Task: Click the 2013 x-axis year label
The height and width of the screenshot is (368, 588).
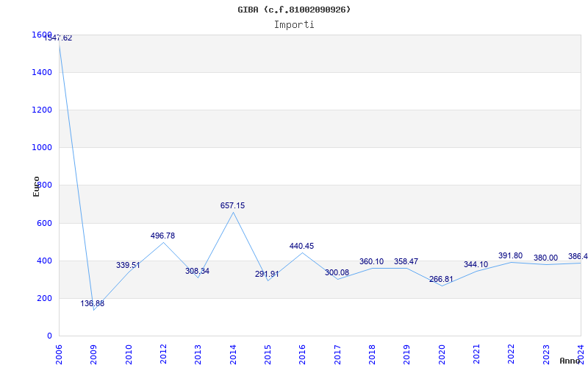Action: pyautogui.click(x=198, y=354)
